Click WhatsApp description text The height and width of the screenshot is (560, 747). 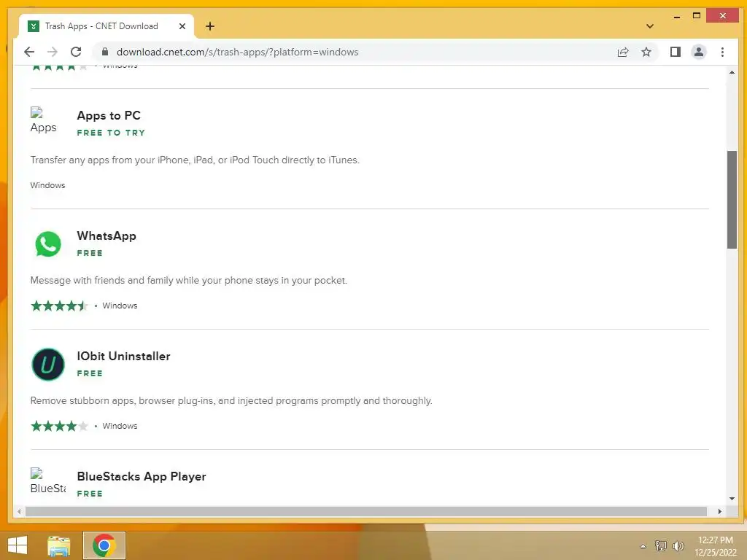189,281
